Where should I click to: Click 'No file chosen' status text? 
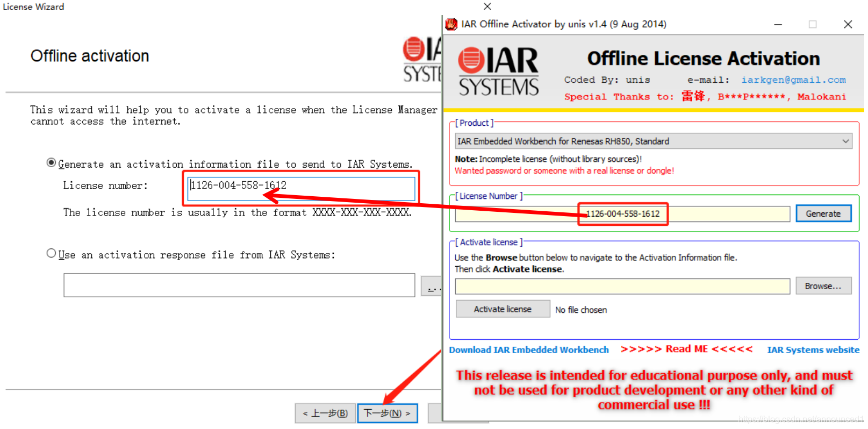point(581,310)
